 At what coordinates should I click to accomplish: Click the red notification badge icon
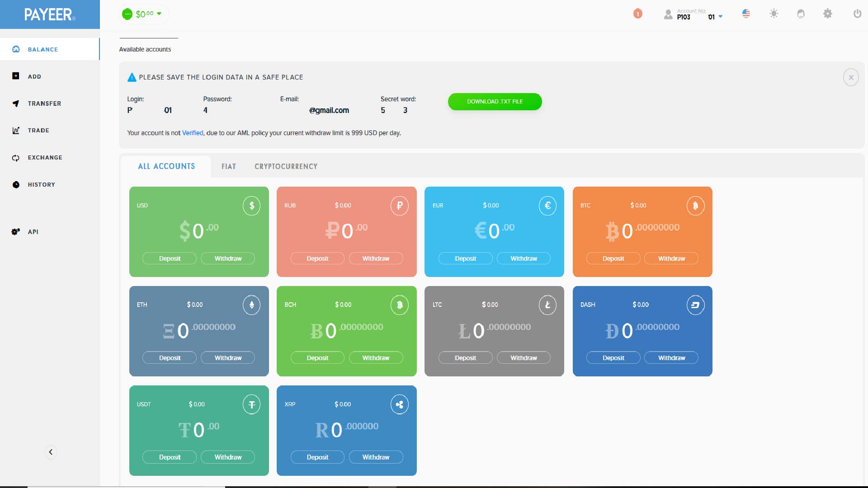[x=637, y=14]
